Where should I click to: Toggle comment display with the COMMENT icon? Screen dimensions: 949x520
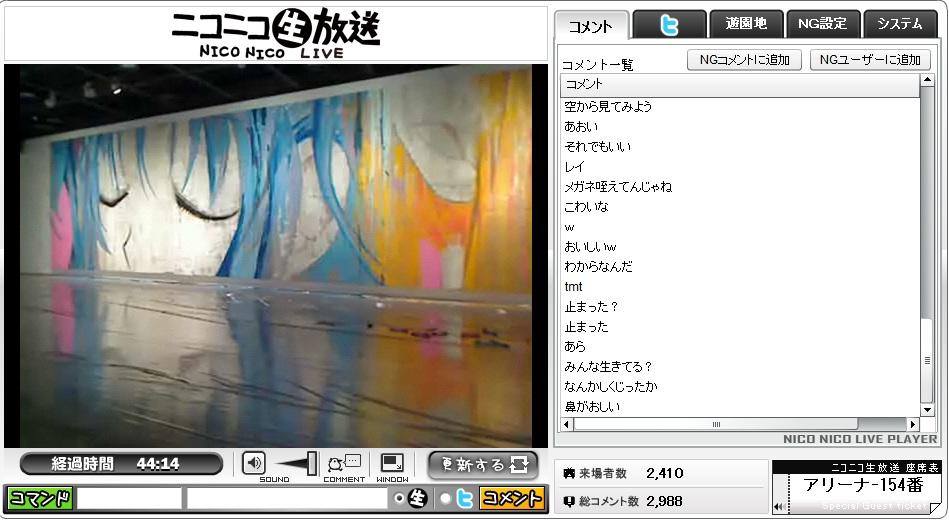tap(344, 464)
